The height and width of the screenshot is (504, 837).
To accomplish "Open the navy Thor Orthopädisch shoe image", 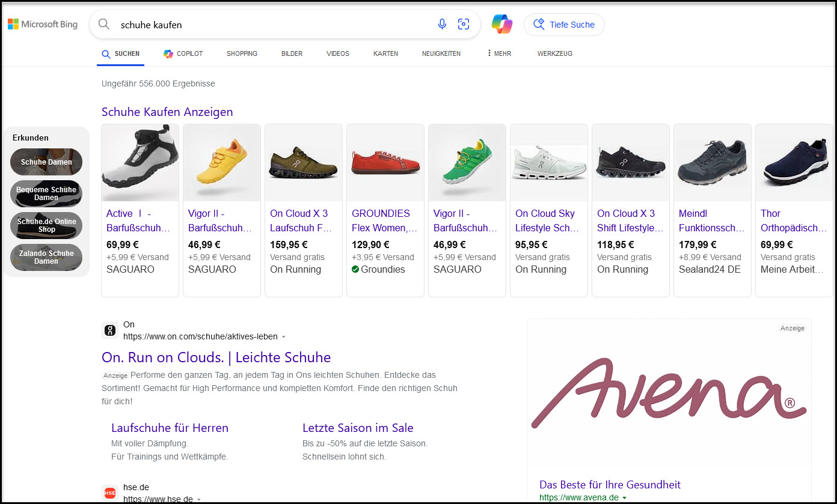I will pyautogui.click(x=794, y=163).
